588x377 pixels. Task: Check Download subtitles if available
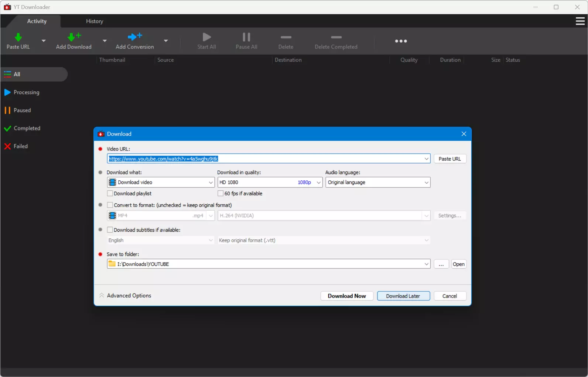(110, 230)
